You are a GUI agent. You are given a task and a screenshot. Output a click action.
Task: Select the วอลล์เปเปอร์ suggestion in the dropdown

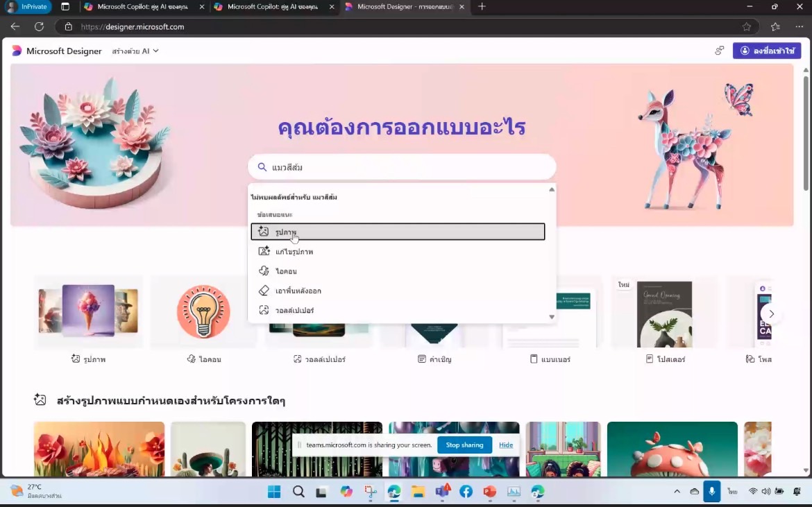point(398,311)
